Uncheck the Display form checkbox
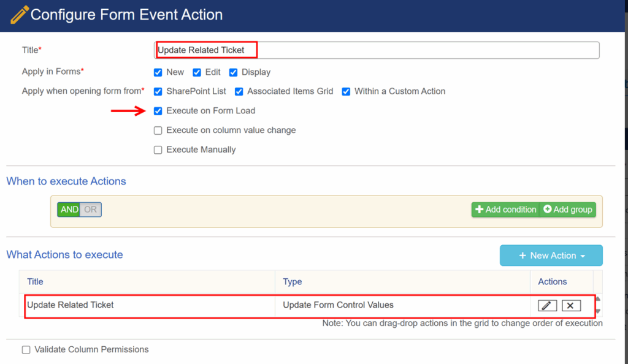The width and height of the screenshot is (628, 364). click(x=233, y=72)
